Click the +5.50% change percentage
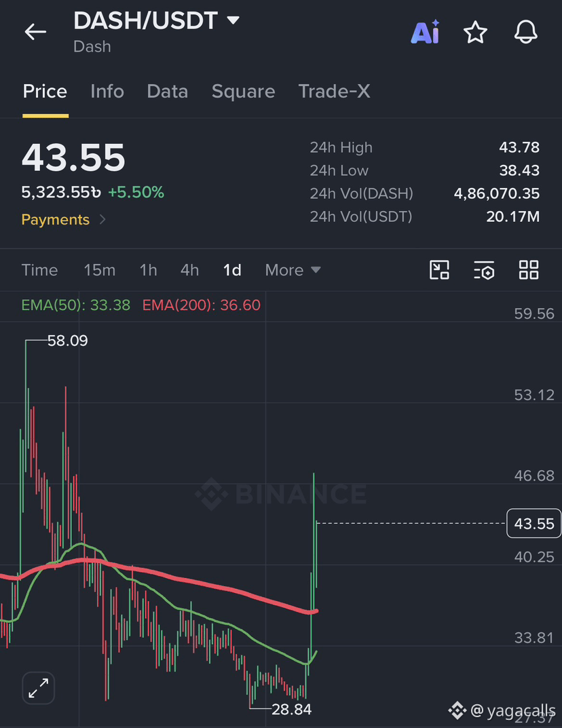This screenshot has height=728, width=562. tap(136, 192)
